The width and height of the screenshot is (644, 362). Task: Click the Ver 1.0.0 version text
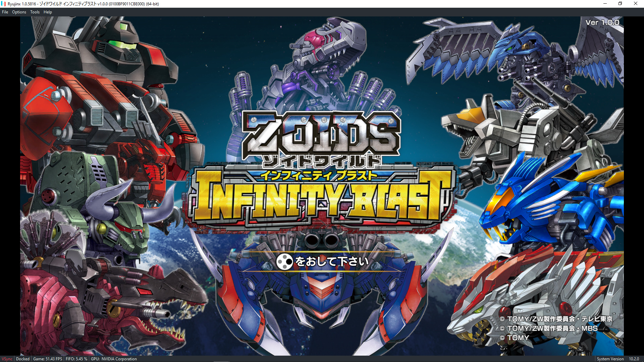pyautogui.click(x=602, y=22)
